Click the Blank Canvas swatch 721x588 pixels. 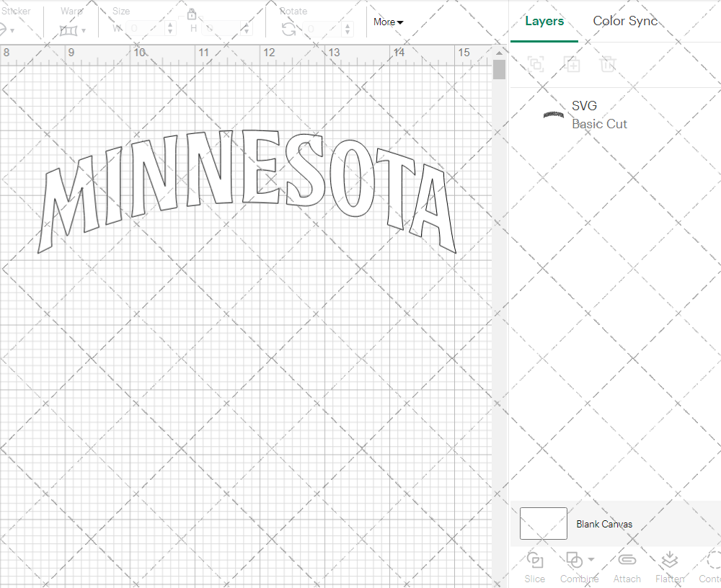543,523
